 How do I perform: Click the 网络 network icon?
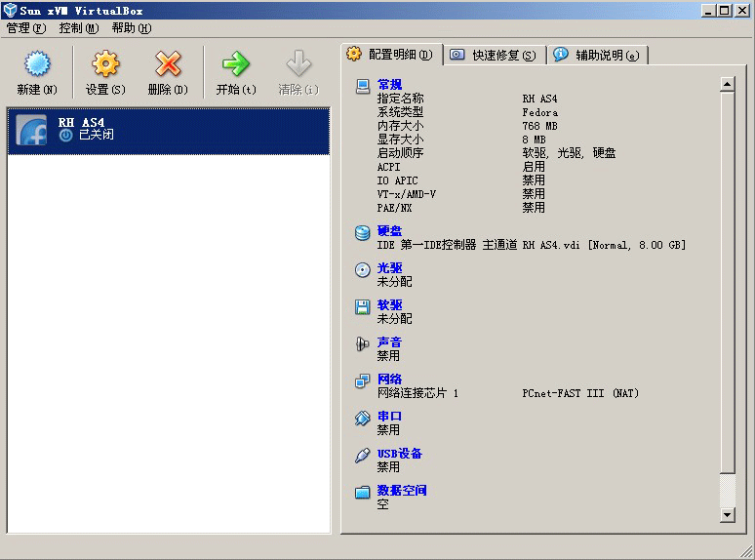[362, 380]
